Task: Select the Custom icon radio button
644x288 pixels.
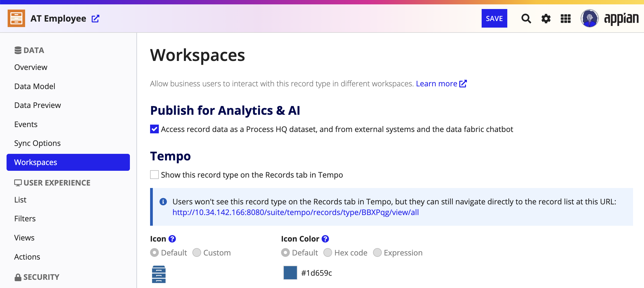Action: pyautogui.click(x=197, y=253)
